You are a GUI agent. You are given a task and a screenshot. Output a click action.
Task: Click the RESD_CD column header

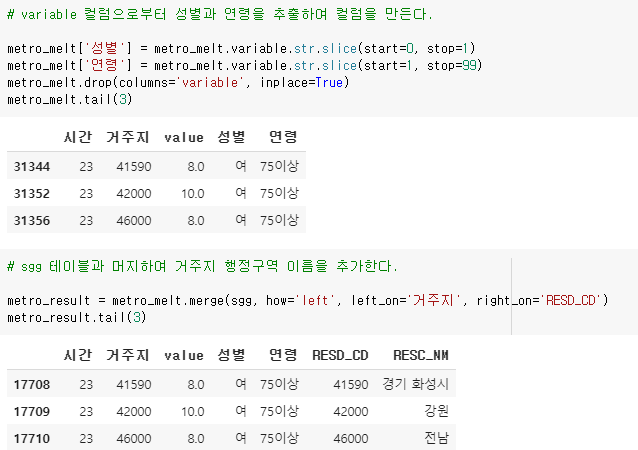point(340,355)
